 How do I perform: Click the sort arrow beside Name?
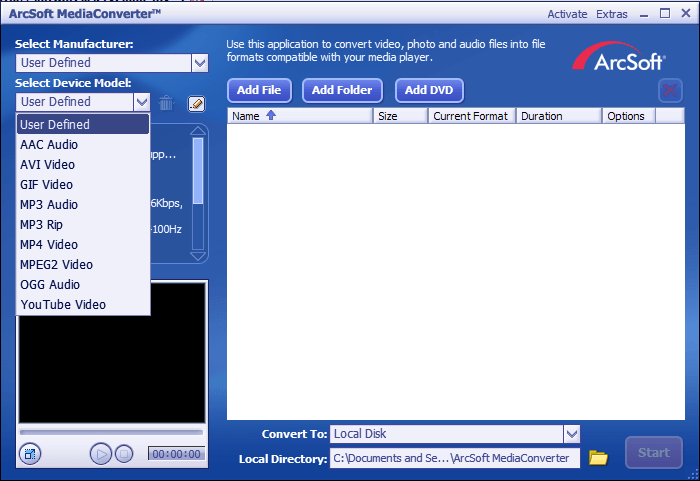click(x=271, y=115)
